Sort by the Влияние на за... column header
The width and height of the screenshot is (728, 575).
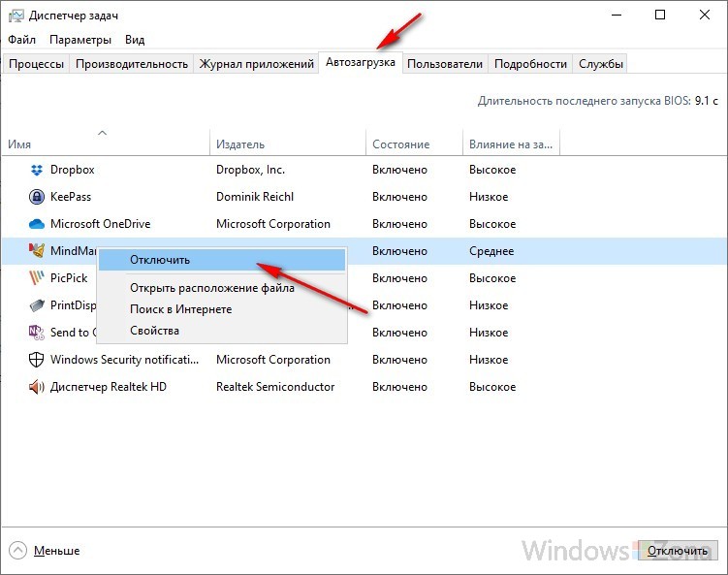tap(511, 144)
